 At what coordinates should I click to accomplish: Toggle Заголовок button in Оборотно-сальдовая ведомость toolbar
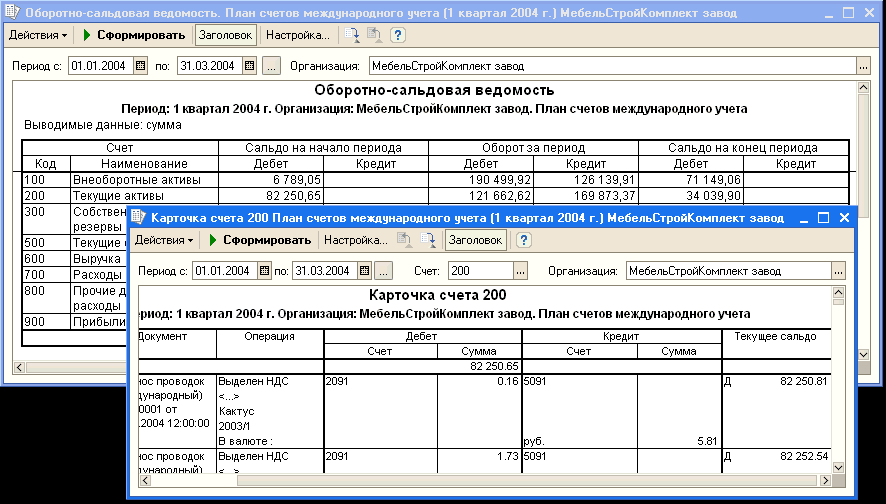point(225,35)
